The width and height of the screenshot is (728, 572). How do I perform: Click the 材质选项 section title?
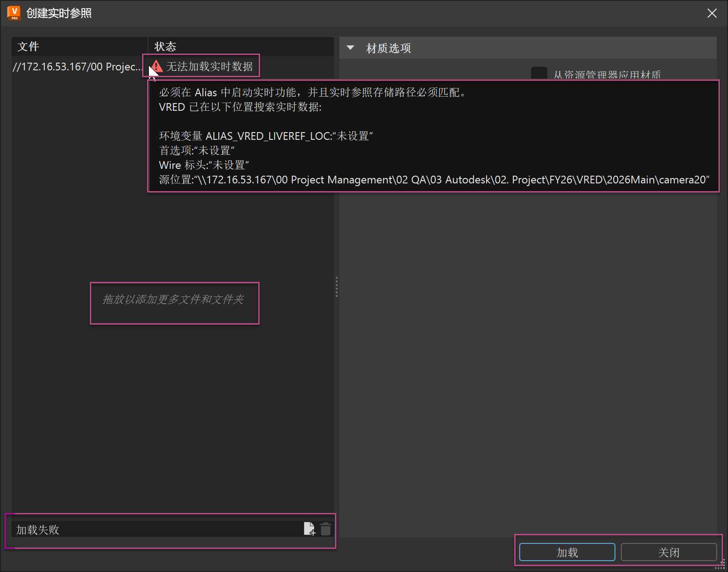389,48
